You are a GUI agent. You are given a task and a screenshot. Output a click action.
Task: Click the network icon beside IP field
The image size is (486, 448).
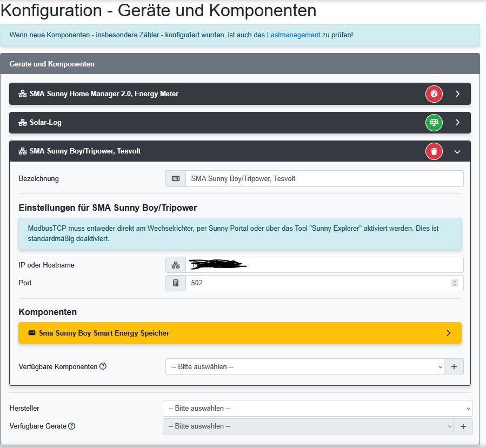click(x=176, y=265)
